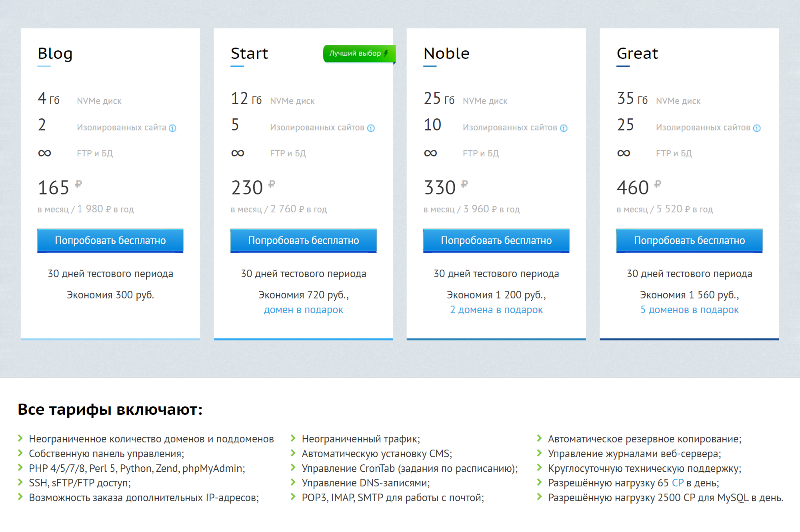The image size is (800, 532).
Task: Click the Noble plan title
Action: pos(446,54)
